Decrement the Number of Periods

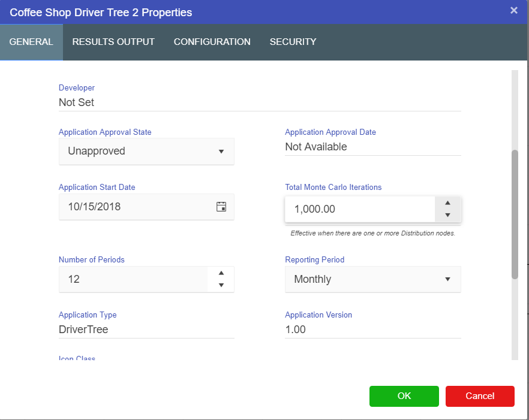pos(221,285)
